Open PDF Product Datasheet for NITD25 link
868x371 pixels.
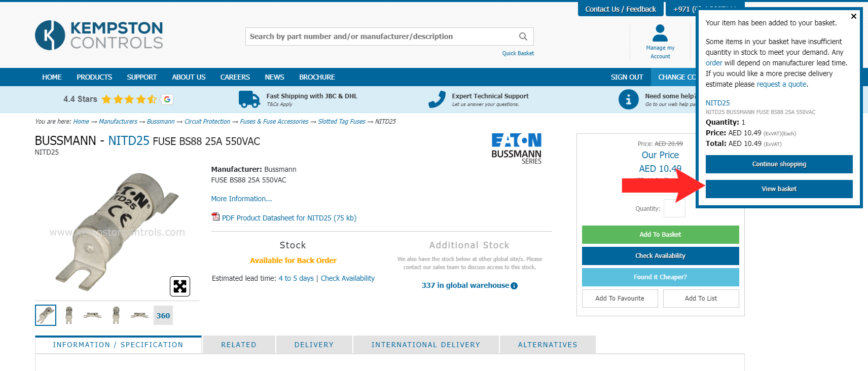click(289, 218)
